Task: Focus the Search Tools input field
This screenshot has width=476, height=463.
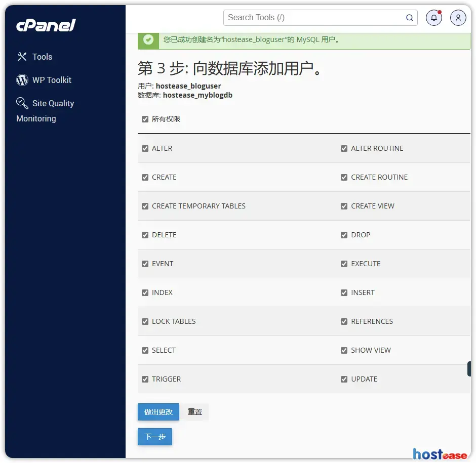Action: (x=314, y=18)
